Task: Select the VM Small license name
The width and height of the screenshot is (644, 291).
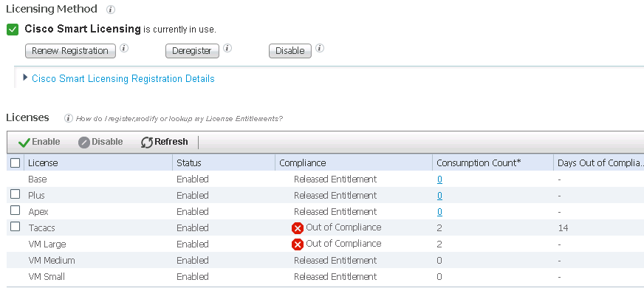Action: coord(47,277)
